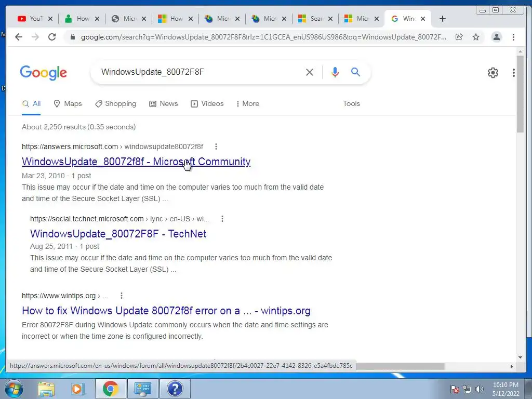Image resolution: width=532 pixels, height=399 pixels.
Task: Open Chrome three-dot menu
Action: [513, 37]
